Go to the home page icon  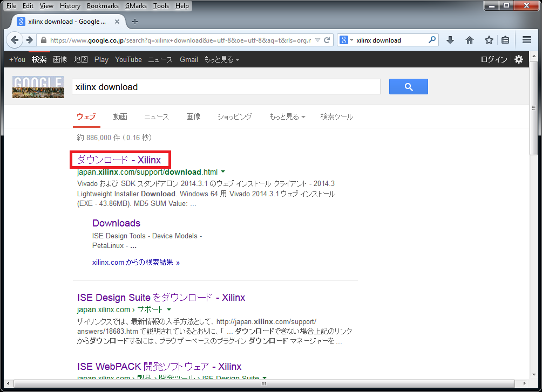coord(470,40)
